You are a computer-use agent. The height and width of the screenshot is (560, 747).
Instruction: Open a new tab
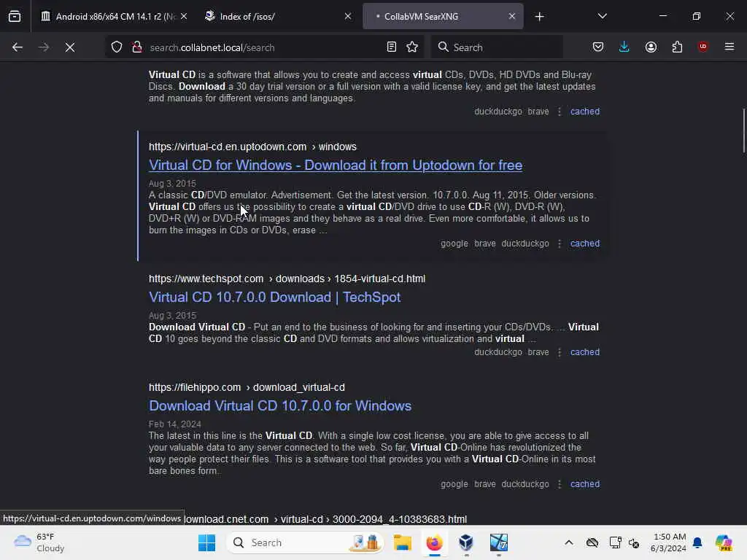(539, 17)
